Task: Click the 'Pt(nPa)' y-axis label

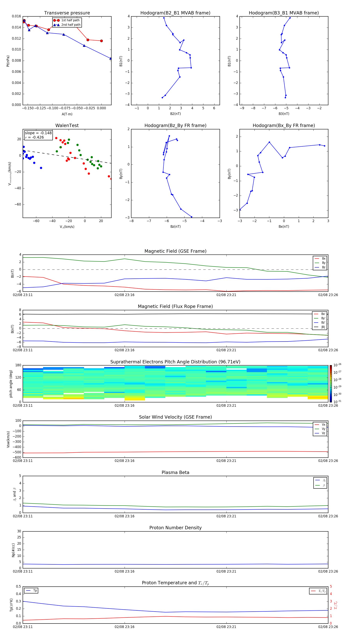Action: pyautogui.click(x=8, y=61)
